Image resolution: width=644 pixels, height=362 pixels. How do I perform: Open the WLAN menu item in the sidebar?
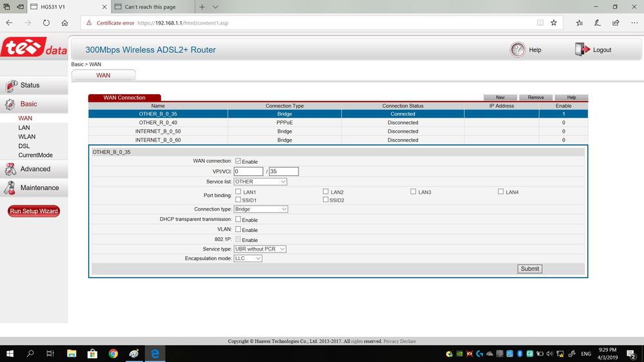click(27, 137)
